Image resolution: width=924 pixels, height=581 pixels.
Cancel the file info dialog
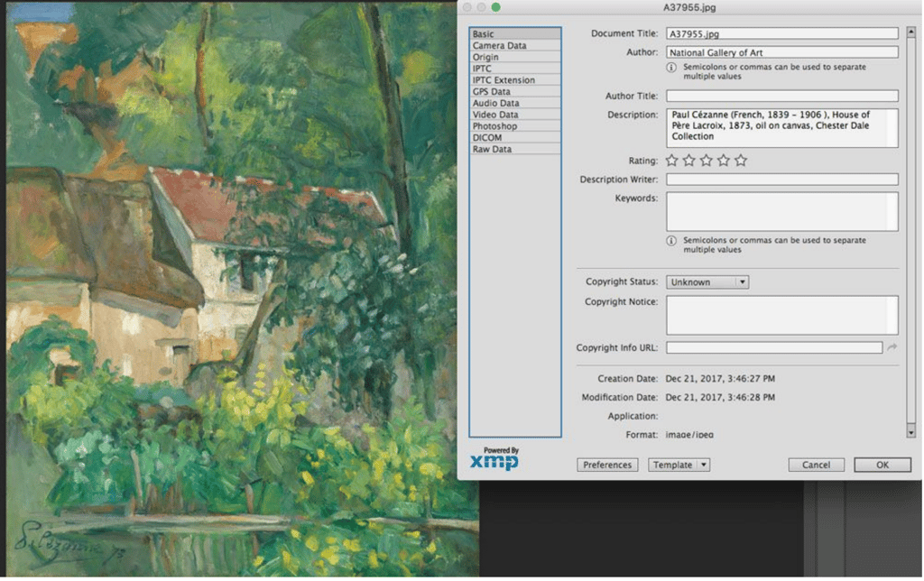pyautogui.click(x=816, y=465)
